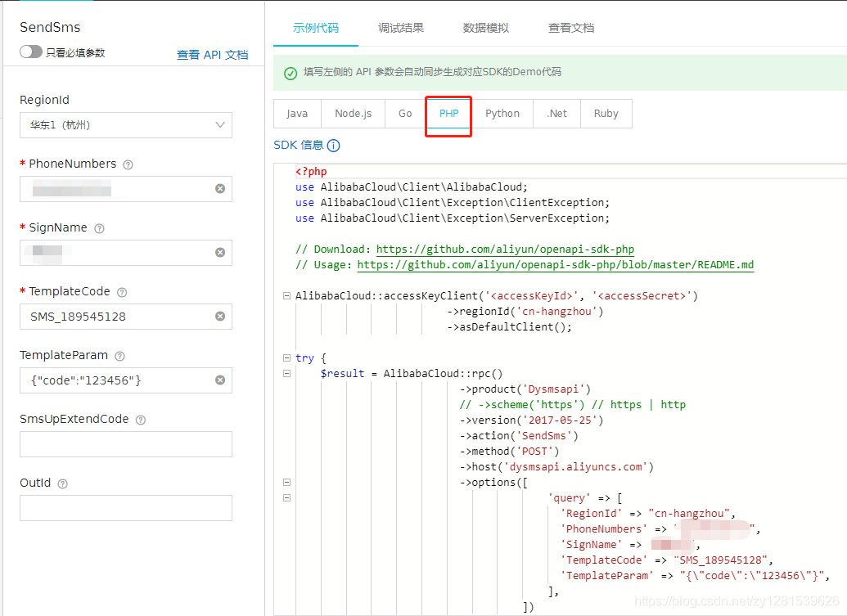
Task: Toggle the 只看必填参数 switch
Action: (31, 50)
